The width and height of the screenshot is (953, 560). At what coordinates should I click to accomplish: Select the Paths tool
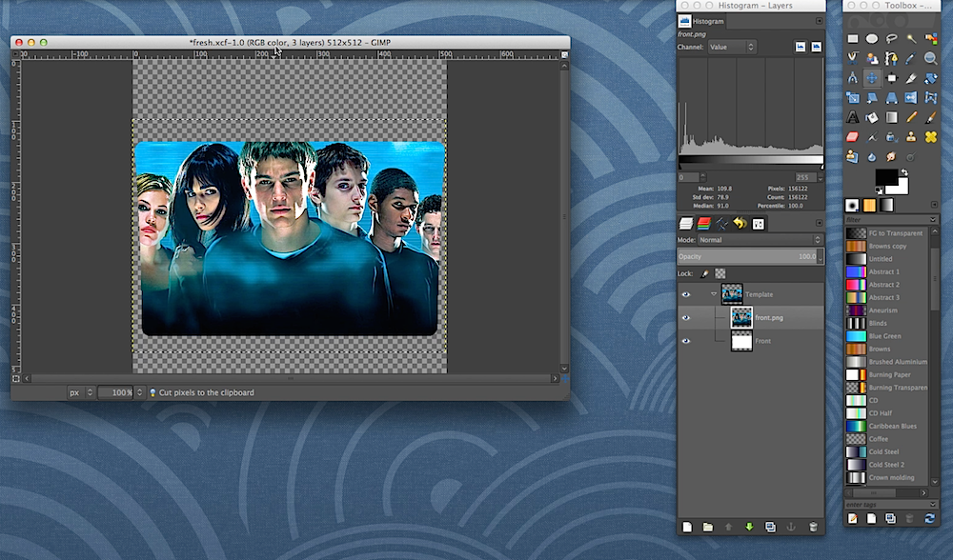pyautogui.click(x=892, y=58)
